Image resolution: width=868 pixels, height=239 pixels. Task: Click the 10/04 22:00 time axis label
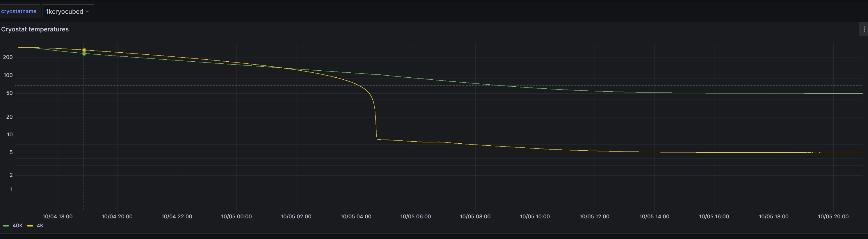177,216
